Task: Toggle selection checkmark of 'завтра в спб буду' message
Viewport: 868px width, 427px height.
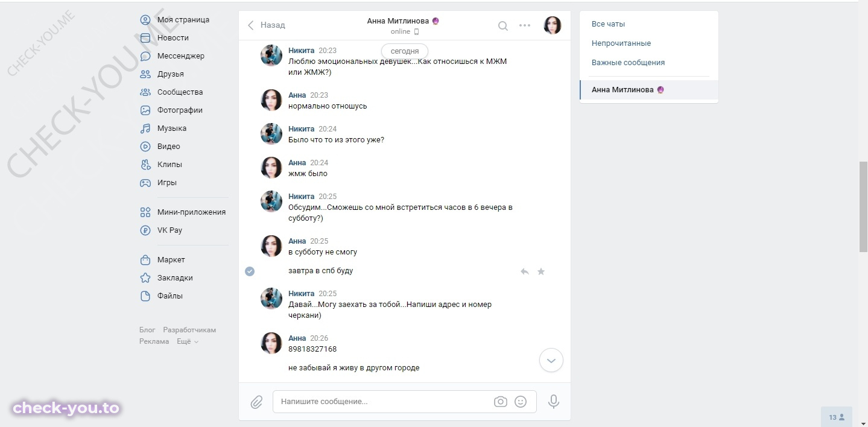Action: 250,271
